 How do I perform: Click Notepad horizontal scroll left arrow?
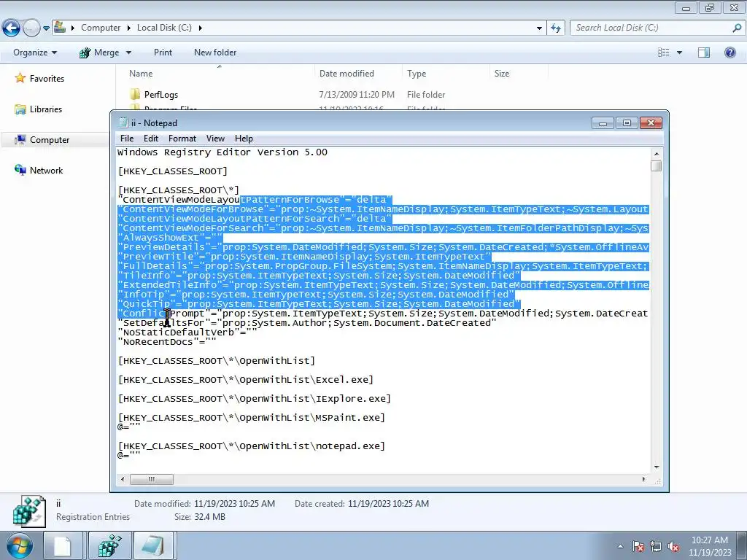(x=123, y=479)
